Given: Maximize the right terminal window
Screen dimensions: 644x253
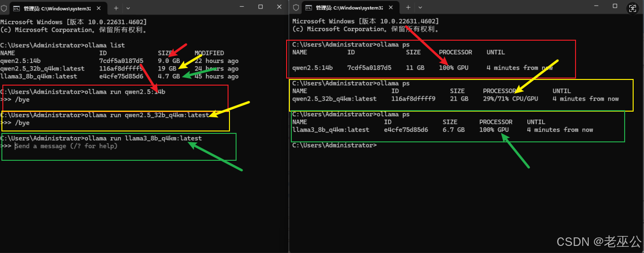Looking at the screenshot, I should click(x=615, y=6).
